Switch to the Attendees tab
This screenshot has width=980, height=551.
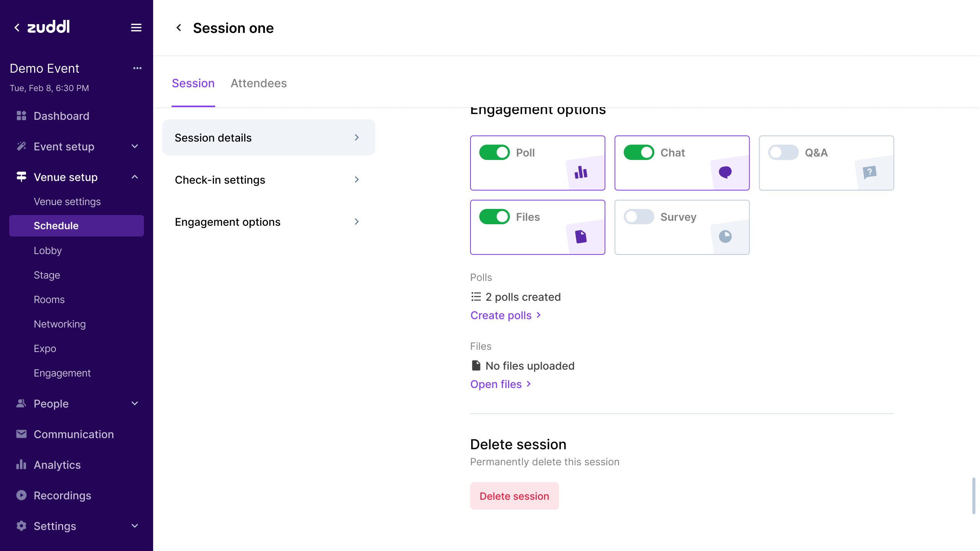click(258, 83)
